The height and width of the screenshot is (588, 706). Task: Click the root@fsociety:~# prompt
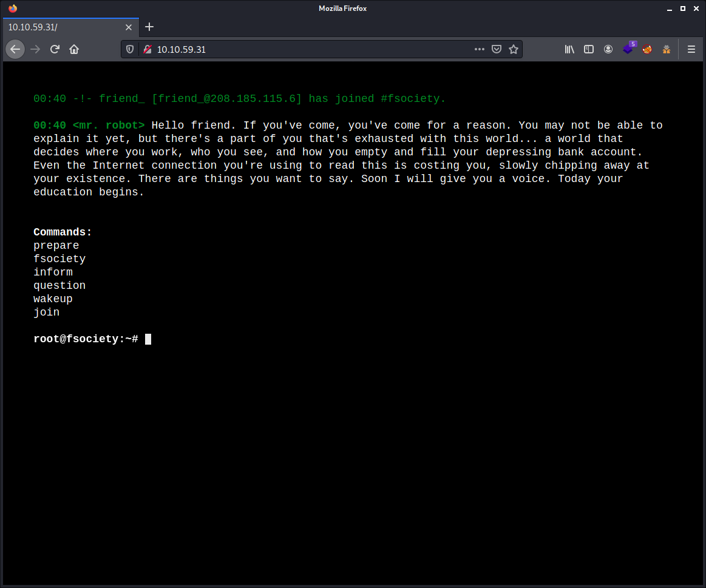tap(86, 339)
